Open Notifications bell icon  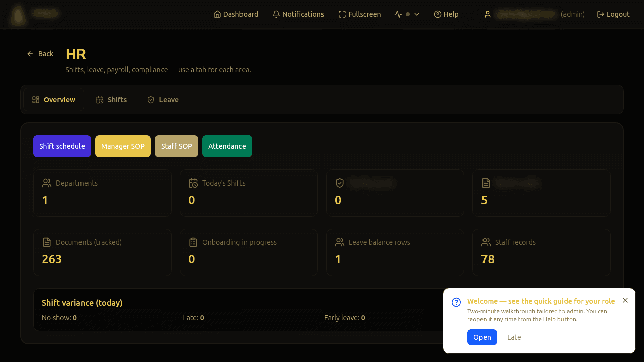[276, 14]
